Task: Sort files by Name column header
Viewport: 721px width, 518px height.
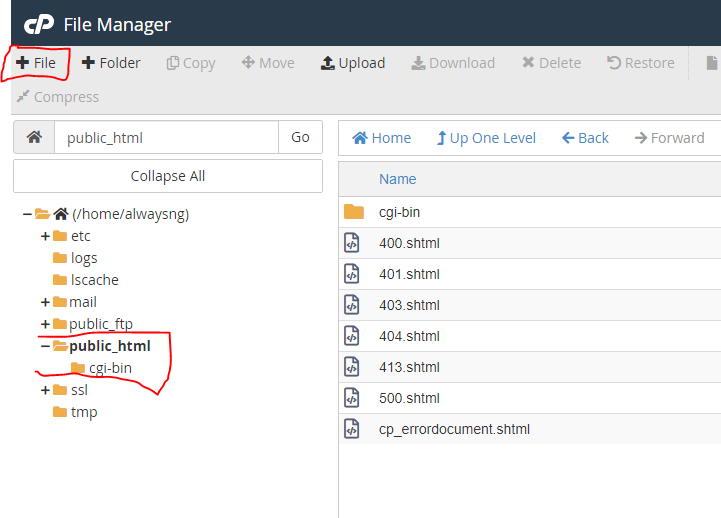Action: (x=397, y=179)
